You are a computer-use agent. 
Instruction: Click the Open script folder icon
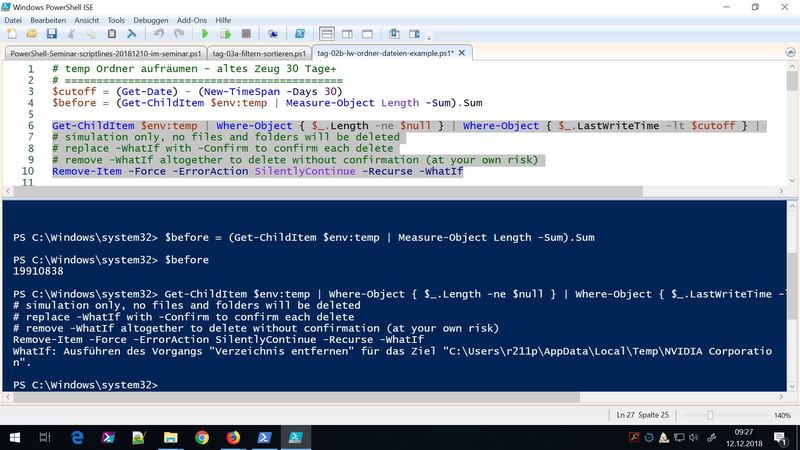click(32, 33)
